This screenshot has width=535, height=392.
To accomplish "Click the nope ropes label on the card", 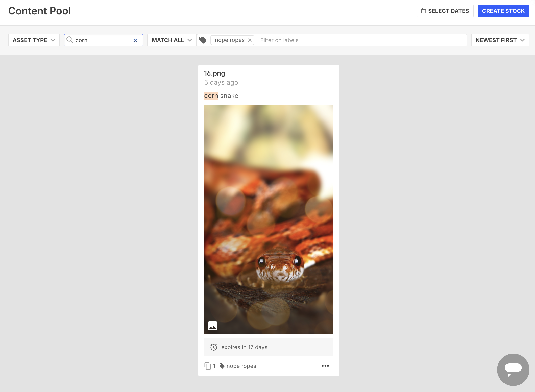I will (241, 366).
